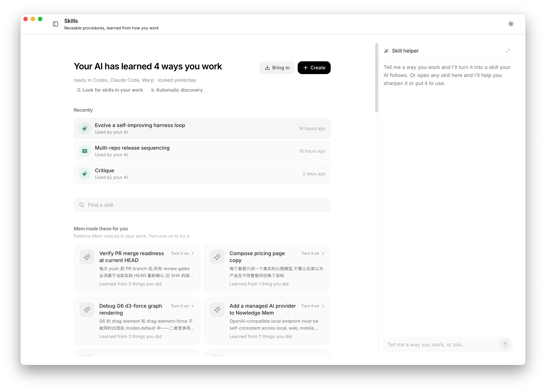Click the 14 hours ago timestamp

click(x=312, y=128)
